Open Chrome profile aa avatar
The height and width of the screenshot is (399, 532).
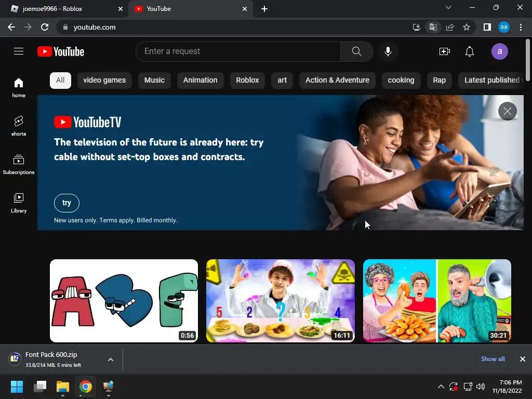504,27
